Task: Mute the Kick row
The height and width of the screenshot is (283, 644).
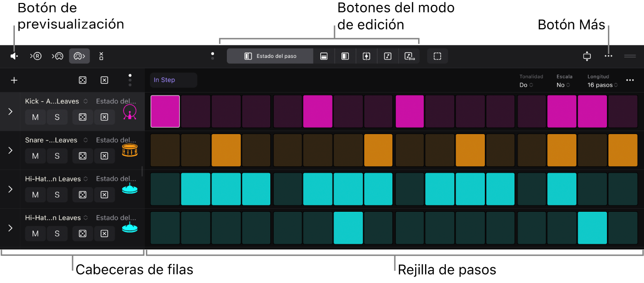Action: (35, 117)
